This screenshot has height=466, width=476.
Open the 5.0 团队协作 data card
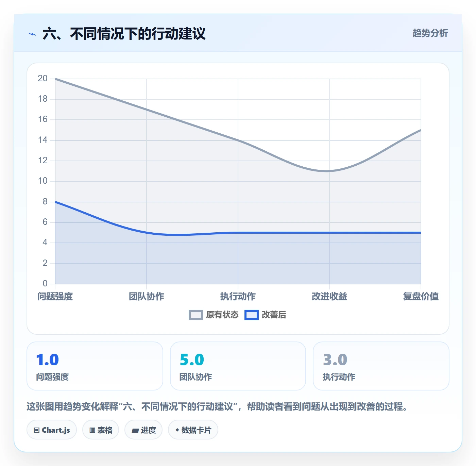pos(238,366)
